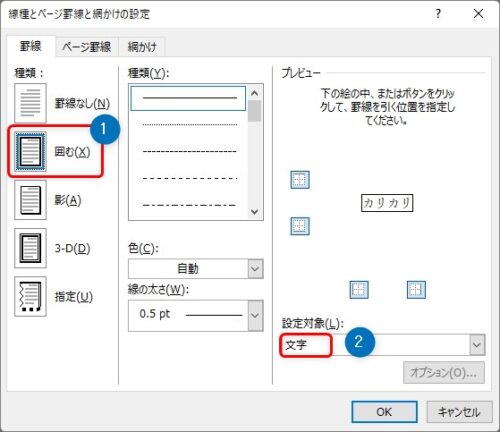Expand the 線の太さ(W) line width dropdown
Image resolution: width=500 pixels, height=432 pixels.
pyautogui.click(x=196, y=315)
